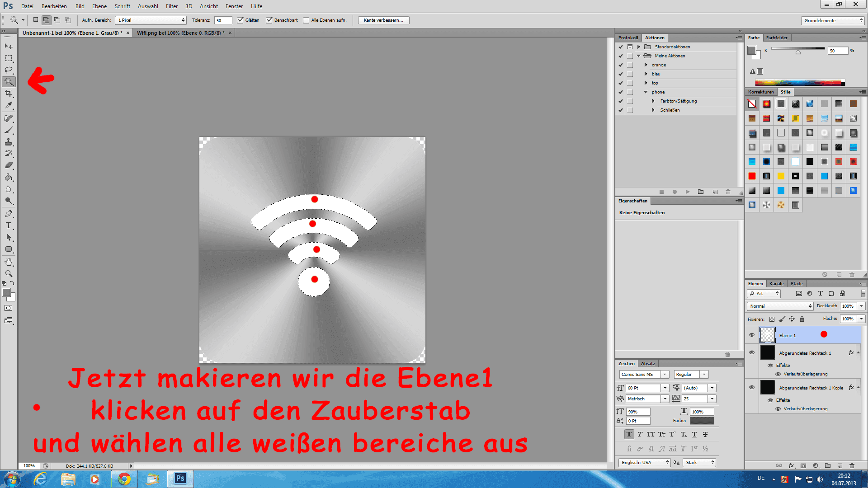Expand the Standardaktionen action set

pyautogui.click(x=638, y=47)
